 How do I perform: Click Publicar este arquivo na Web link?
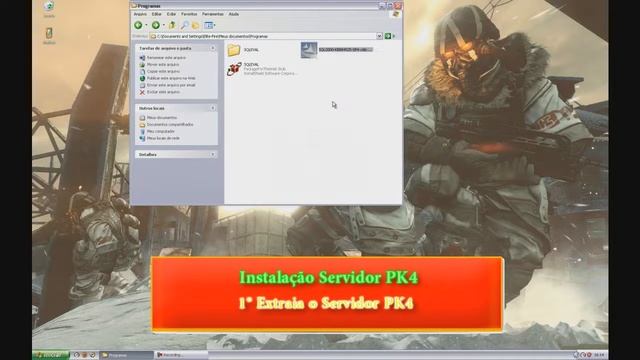click(x=171, y=78)
